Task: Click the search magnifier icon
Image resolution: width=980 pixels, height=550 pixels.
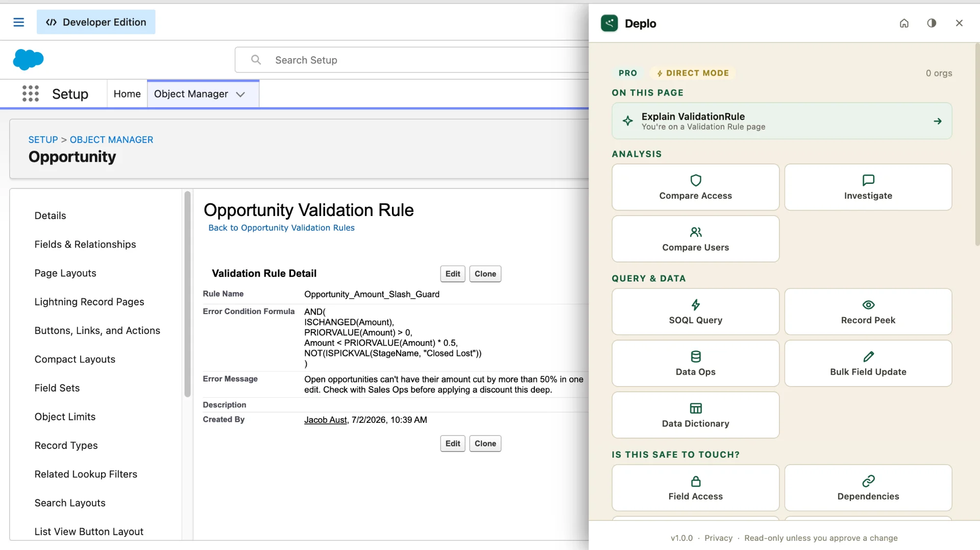Action: click(256, 60)
